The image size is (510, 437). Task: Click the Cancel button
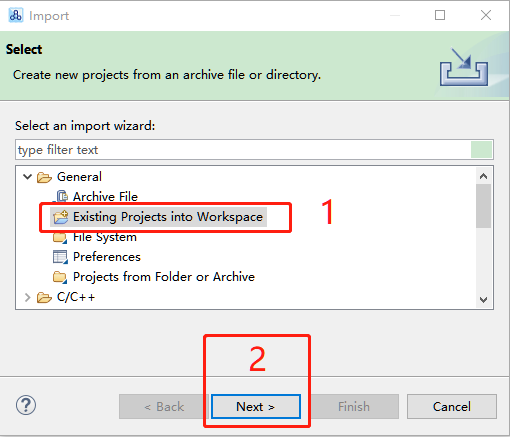point(452,407)
